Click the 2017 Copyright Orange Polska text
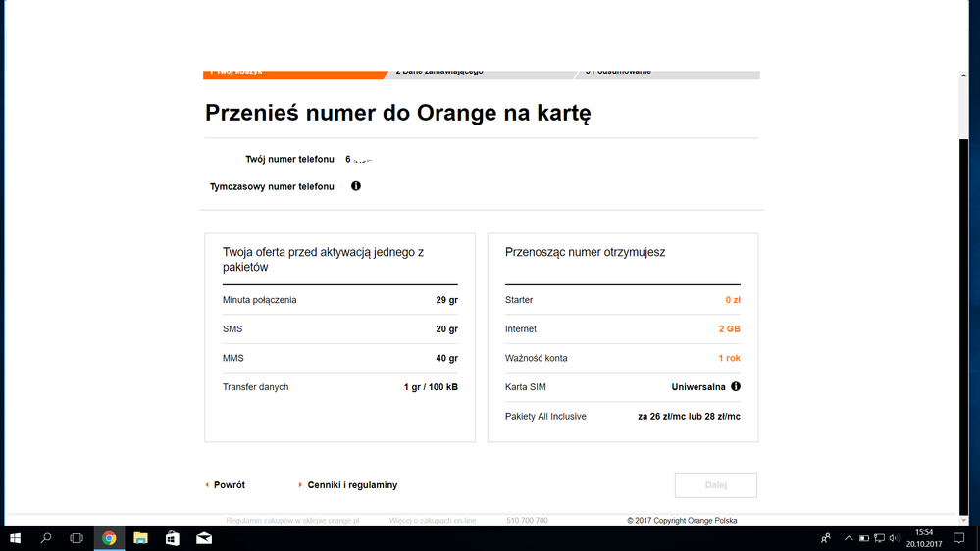Image resolution: width=980 pixels, height=551 pixels. 682,520
